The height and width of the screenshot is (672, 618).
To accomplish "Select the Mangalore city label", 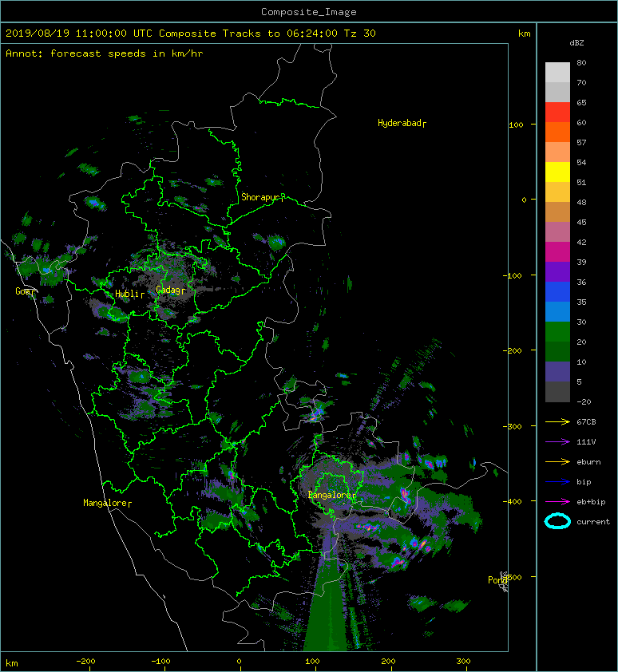I will [x=107, y=503].
